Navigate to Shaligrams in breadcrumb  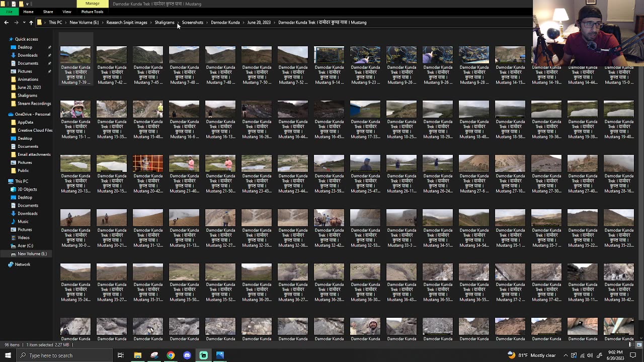(x=165, y=23)
